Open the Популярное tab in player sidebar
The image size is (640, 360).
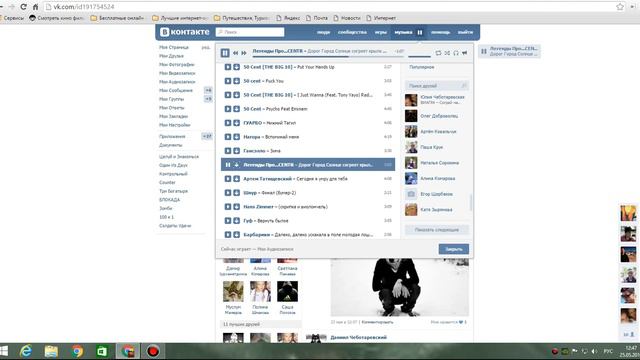point(422,67)
